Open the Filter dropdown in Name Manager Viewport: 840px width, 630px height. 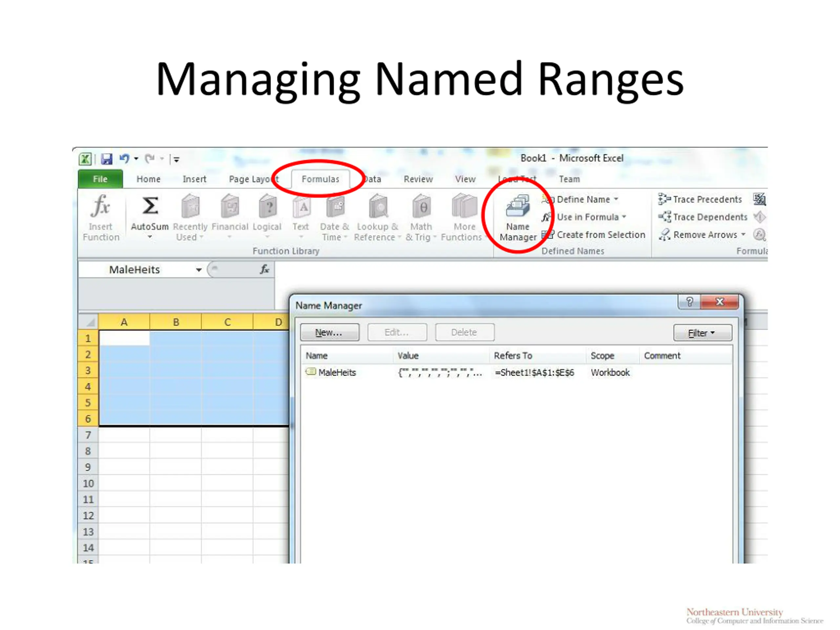(702, 333)
